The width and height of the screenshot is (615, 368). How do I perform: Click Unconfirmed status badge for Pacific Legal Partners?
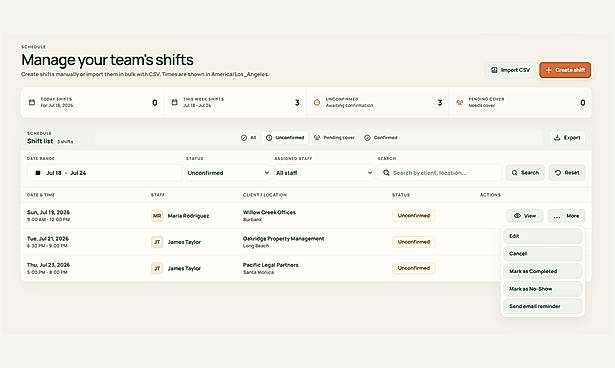coord(414,268)
